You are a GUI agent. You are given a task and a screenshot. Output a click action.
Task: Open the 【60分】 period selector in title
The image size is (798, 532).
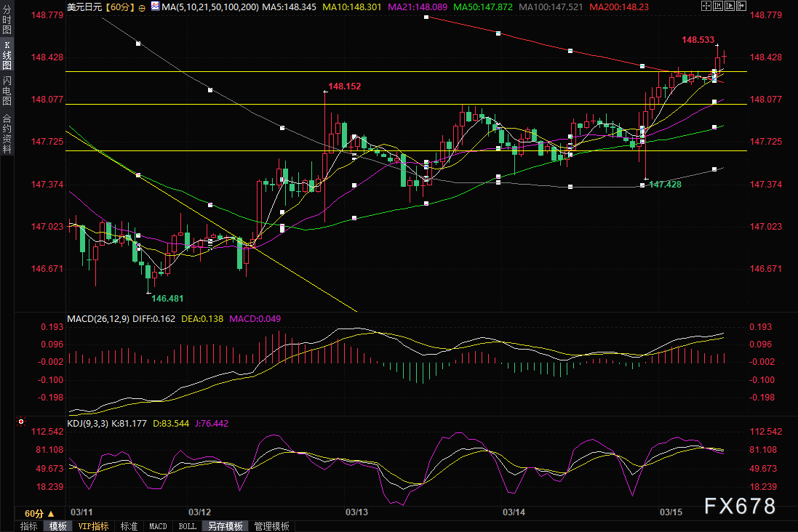120,7
